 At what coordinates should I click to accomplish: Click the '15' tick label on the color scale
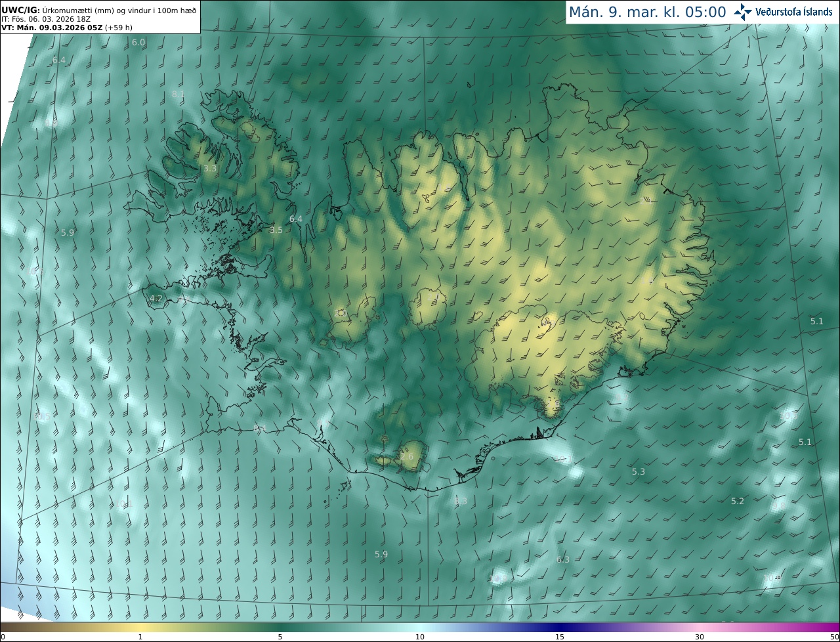560,637
